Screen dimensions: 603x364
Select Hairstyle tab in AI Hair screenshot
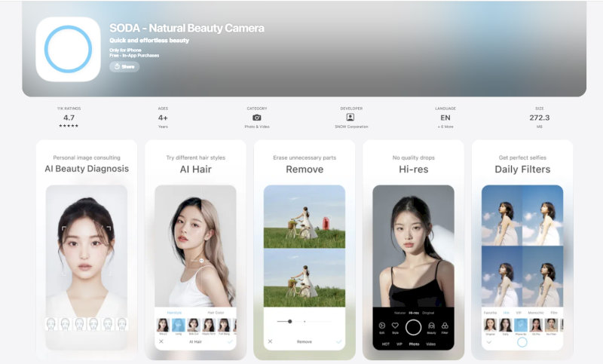click(x=174, y=313)
